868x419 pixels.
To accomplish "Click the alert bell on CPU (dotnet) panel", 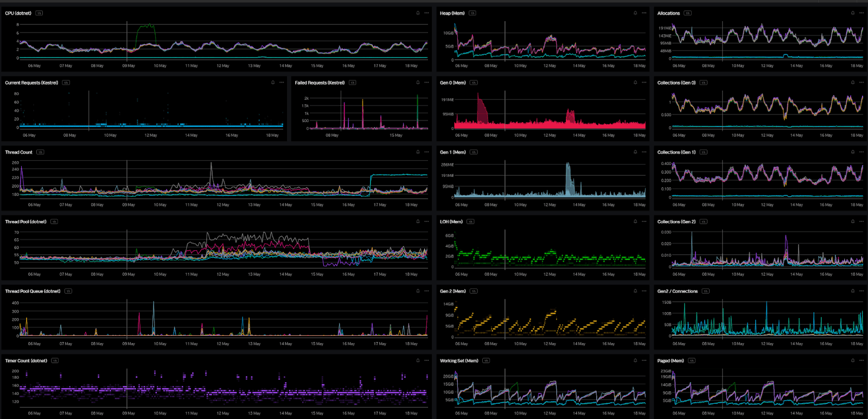I will 418,13.
